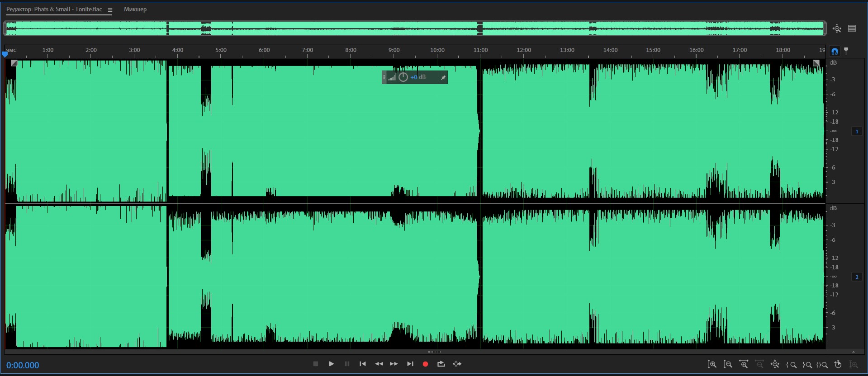
Task: Click zoom to selection icon
Action: [822, 365]
